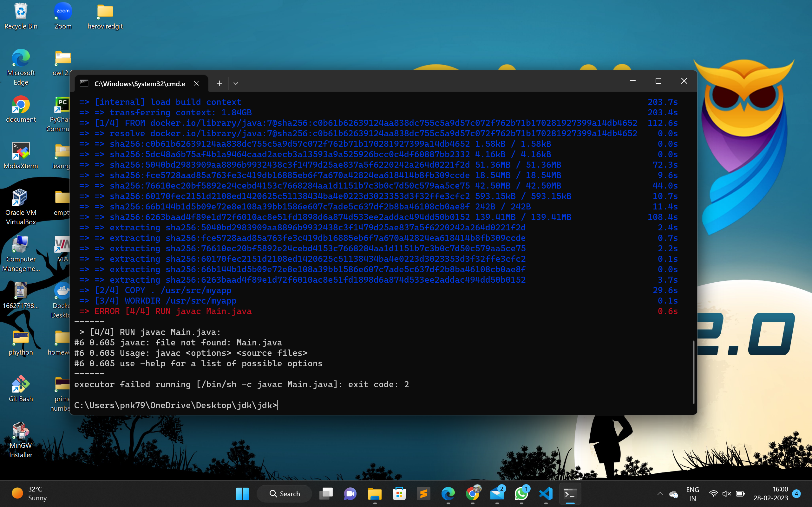The width and height of the screenshot is (812, 507).
Task: Show the Start menu apps list
Action: [x=242, y=494]
